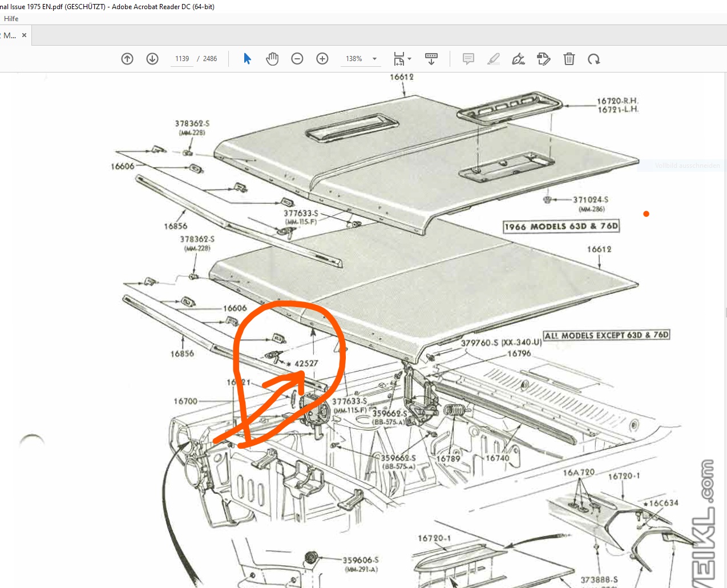Click the 373888-S part label

(599, 580)
